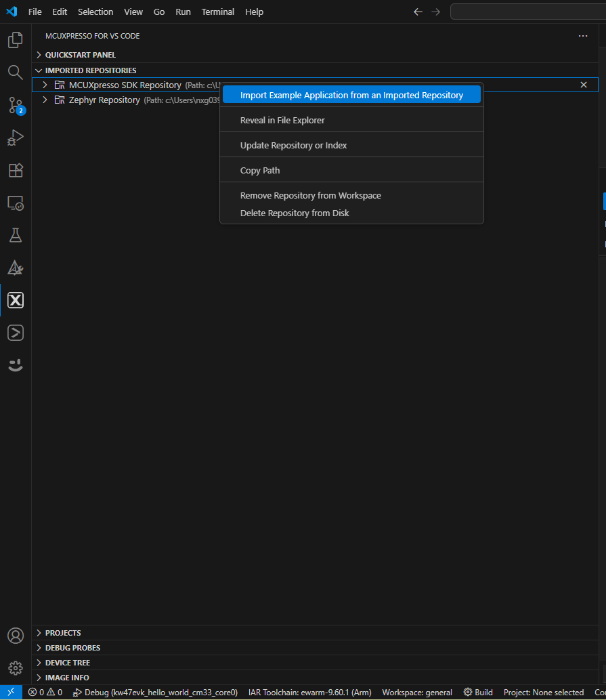Open the Terminal menu
The height and width of the screenshot is (700, 606).
(x=217, y=12)
